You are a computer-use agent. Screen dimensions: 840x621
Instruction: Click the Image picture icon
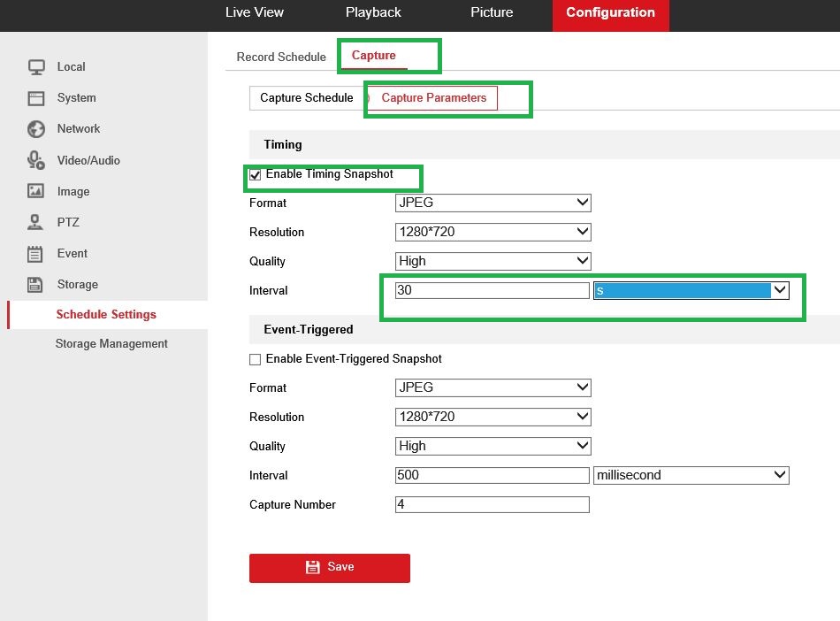(x=36, y=191)
